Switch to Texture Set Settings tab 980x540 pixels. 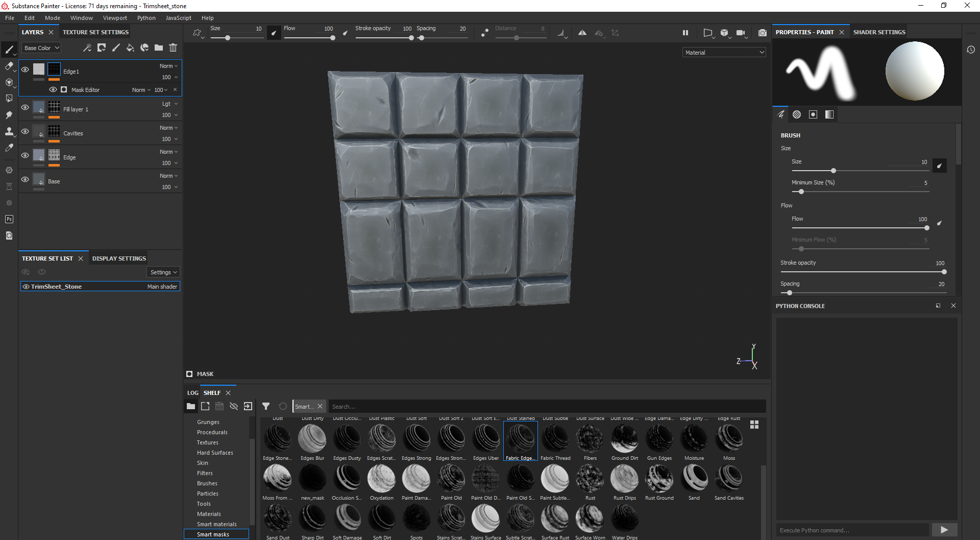click(95, 32)
